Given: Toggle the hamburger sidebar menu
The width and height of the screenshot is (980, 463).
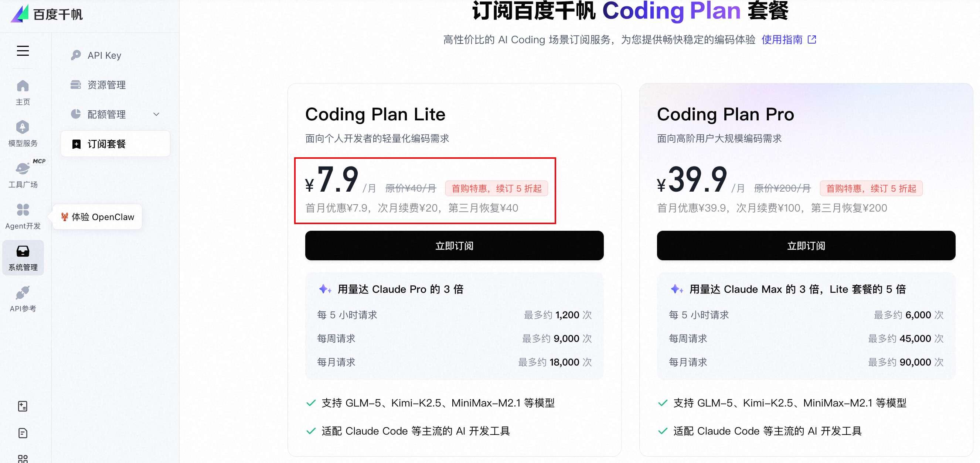Looking at the screenshot, I should click(23, 51).
